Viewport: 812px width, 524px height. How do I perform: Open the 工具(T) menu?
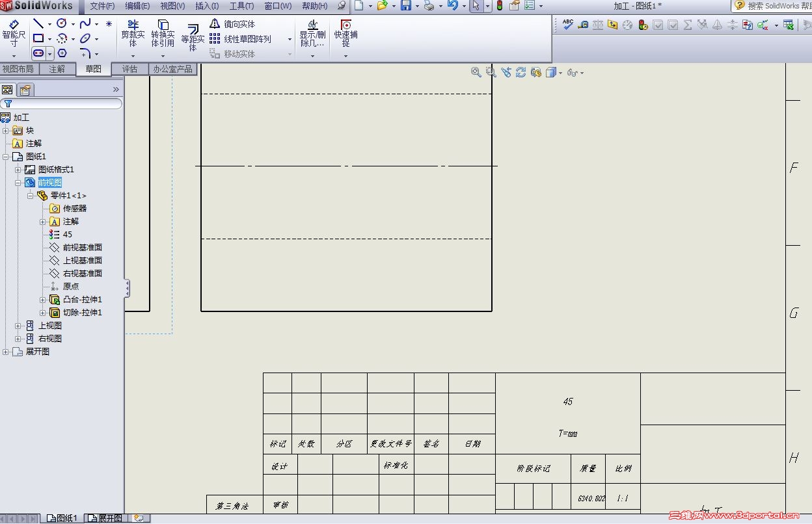[x=241, y=6]
